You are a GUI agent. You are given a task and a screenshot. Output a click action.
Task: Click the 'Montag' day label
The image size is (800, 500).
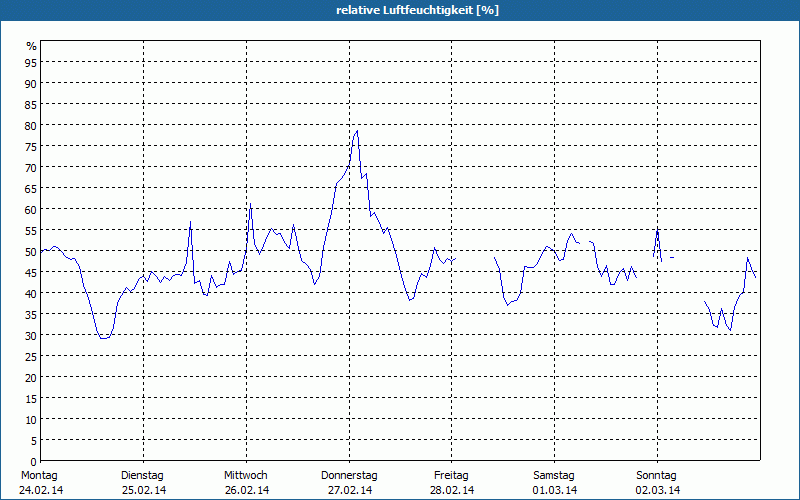click(40, 475)
